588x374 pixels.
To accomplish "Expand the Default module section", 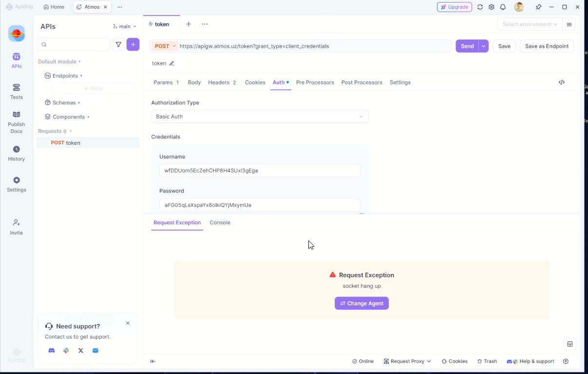I will (59, 61).
